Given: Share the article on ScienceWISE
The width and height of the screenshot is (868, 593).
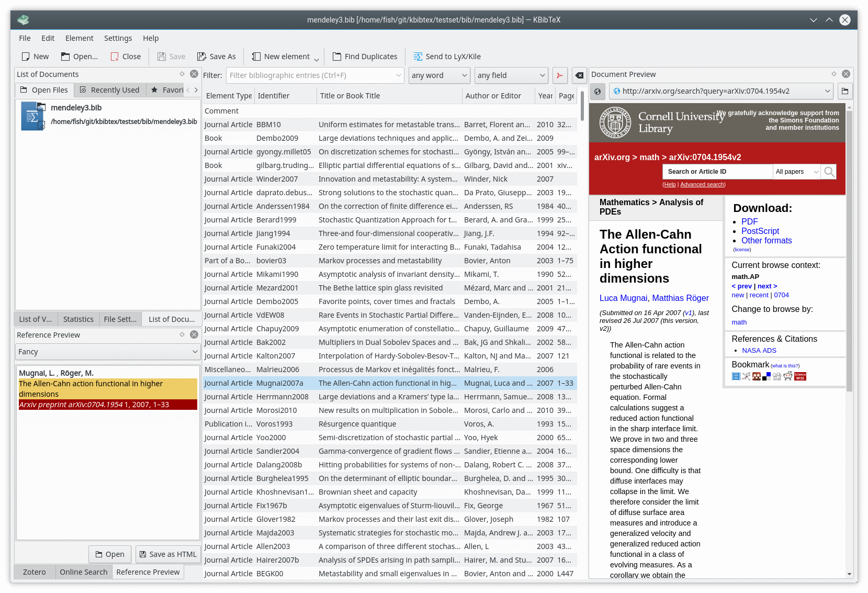Looking at the screenshot, I should (800, 376).
